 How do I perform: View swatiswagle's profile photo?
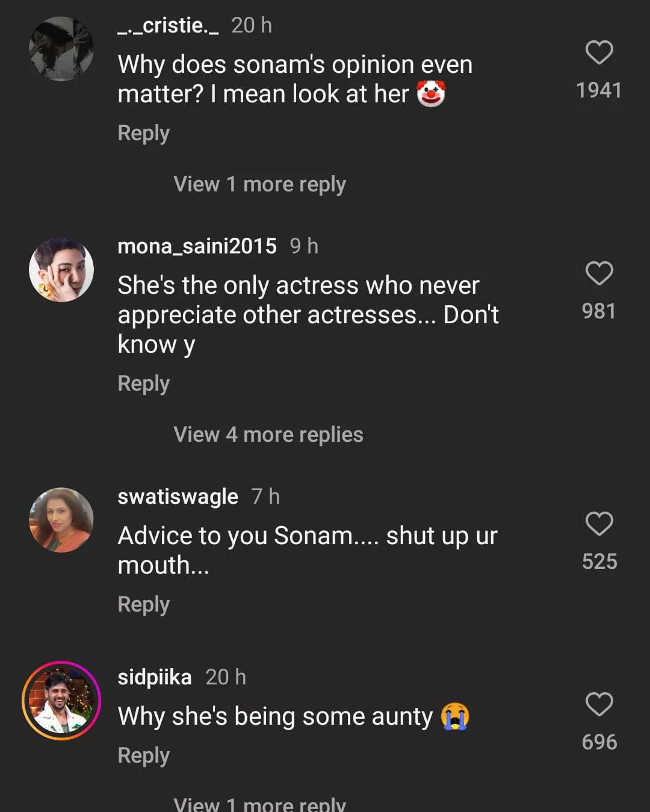pos(61,520)
